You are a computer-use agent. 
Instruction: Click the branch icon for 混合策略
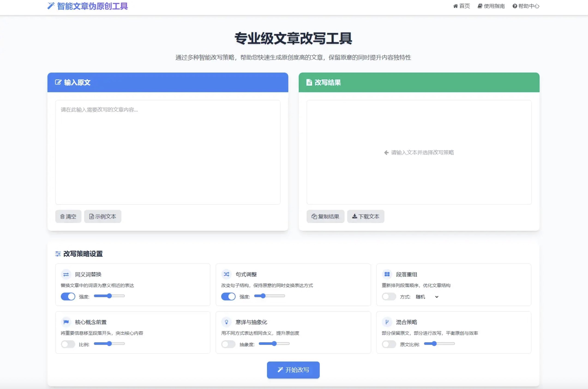387,322
